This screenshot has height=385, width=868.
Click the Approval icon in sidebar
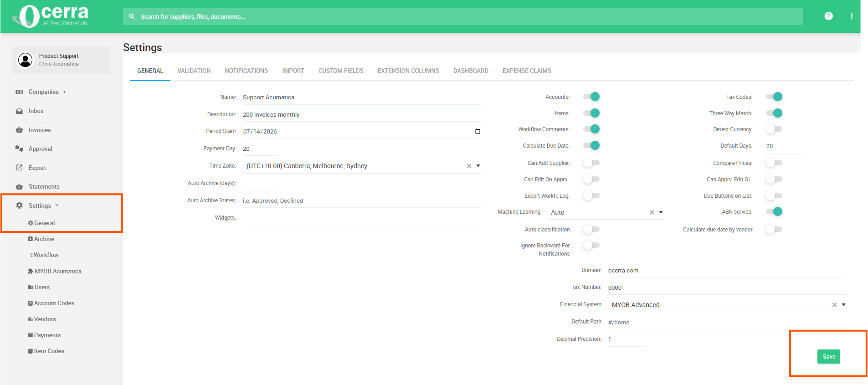click(x=19, y=149)
